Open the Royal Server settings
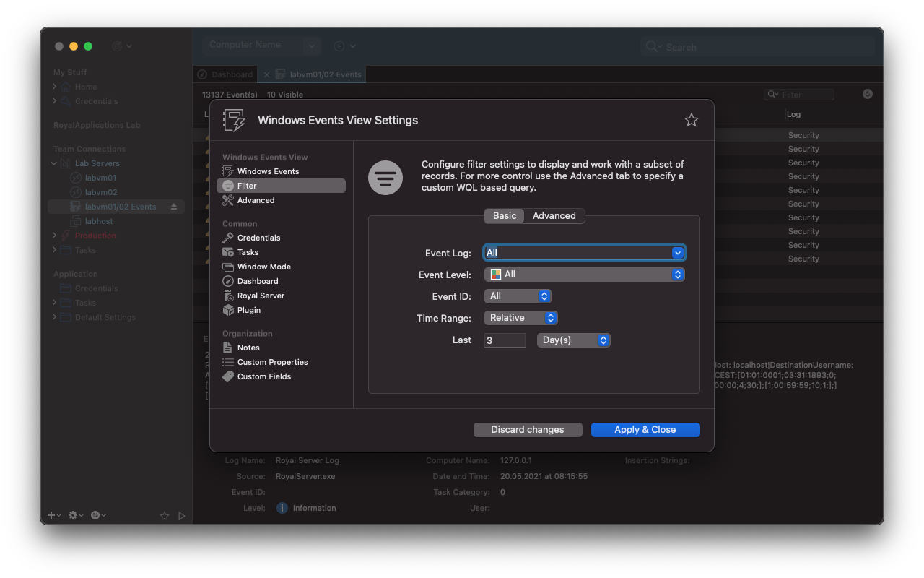 click(262, 296)
